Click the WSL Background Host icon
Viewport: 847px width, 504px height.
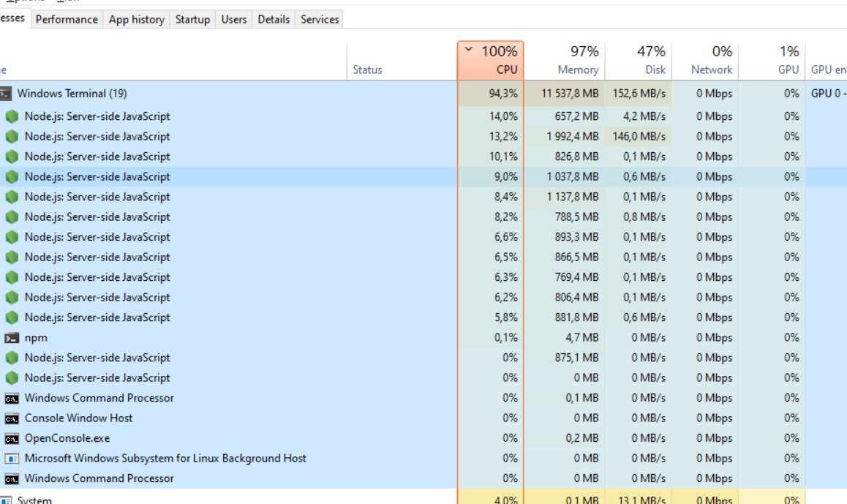(x=12, y=459)
